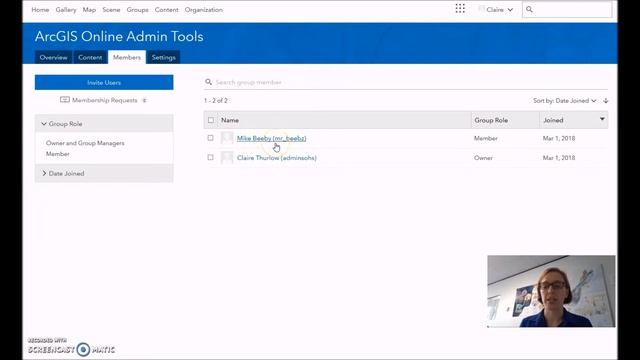Click Mike Beeby's 'Member' role cell
This screenshot has width=640, height=360.
click(486, 138)
